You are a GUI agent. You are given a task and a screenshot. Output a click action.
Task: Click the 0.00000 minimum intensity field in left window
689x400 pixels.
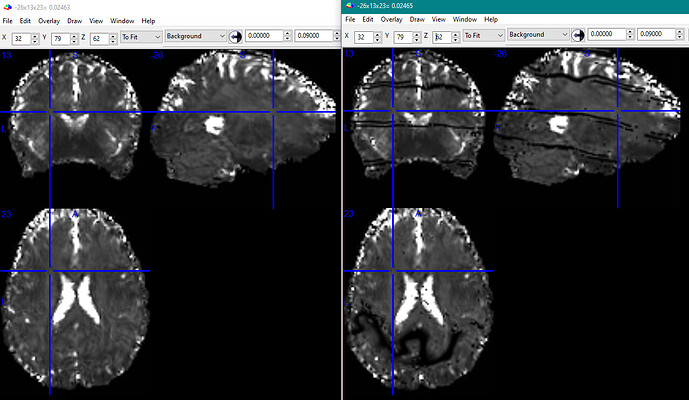click(x=265, y=36)
